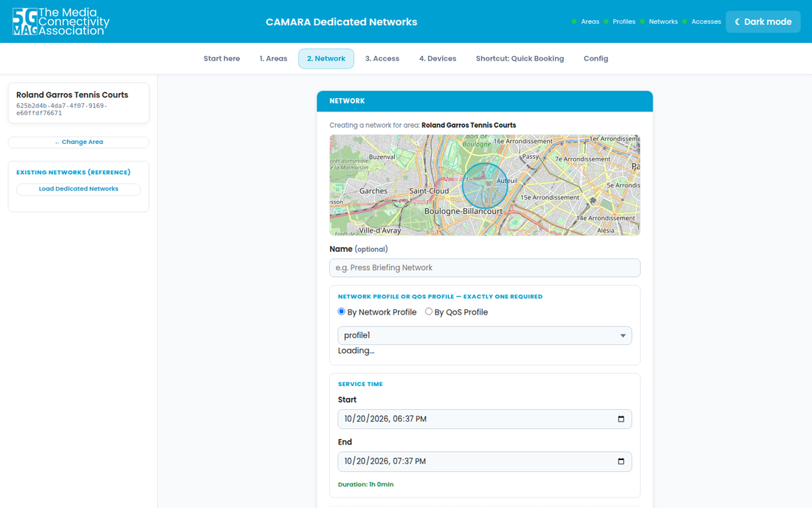Focus the network Name input field
The height and width of the screenshot is (508, 812).
(485, 268)
